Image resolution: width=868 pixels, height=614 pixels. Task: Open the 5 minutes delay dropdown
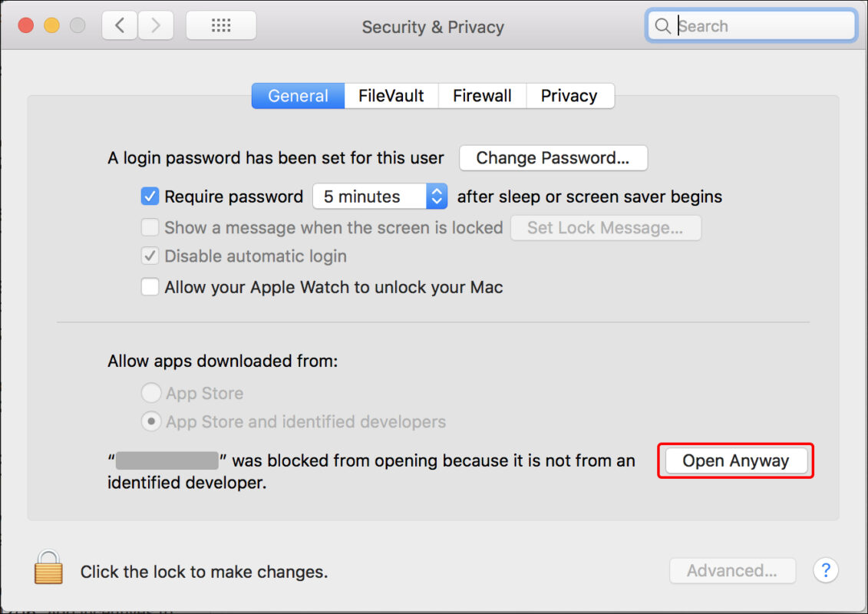(x=380, y=196)
